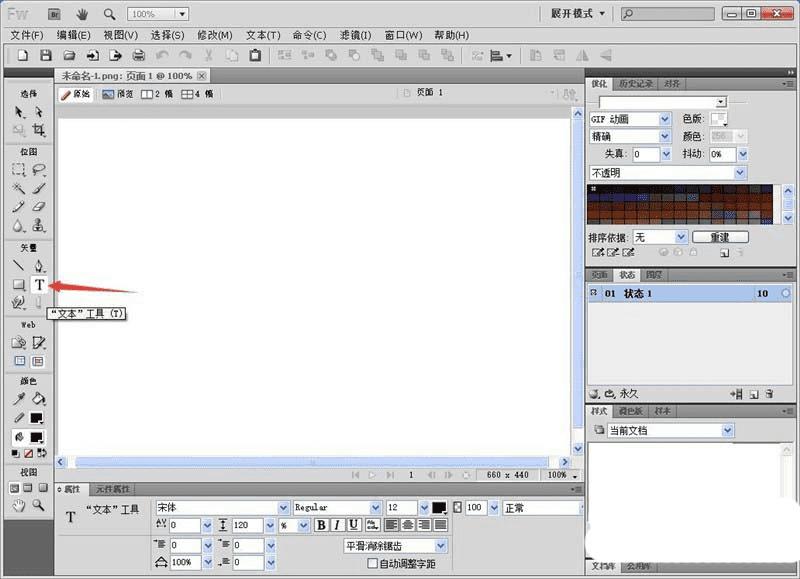Click the Save icon in the main toolbar

click(x=45, y=55)
